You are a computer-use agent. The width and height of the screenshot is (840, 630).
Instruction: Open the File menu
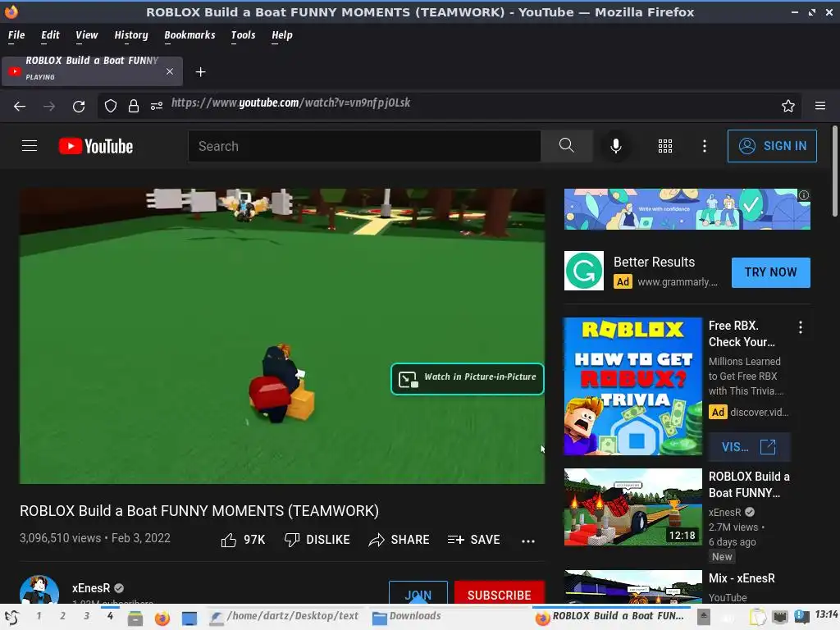point(16,35)
